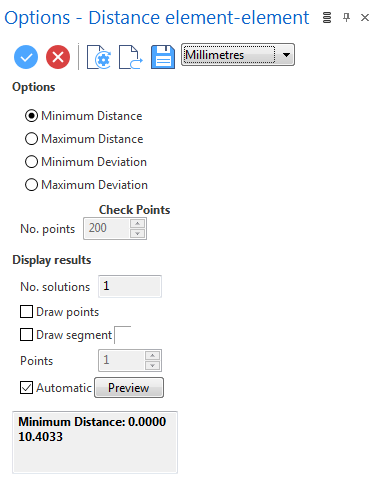Pin the options panel
The height and width of the screenshot is (486, 376).
click(346, 17)
